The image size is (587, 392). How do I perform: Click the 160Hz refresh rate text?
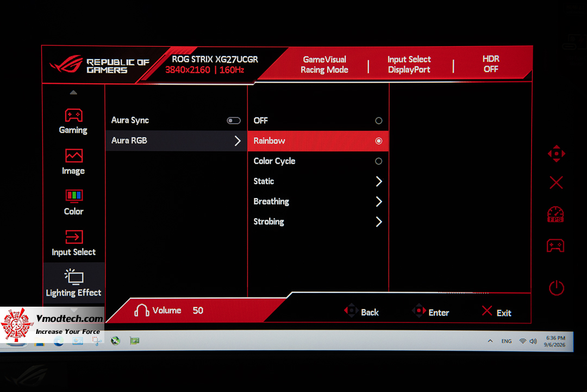232,70
